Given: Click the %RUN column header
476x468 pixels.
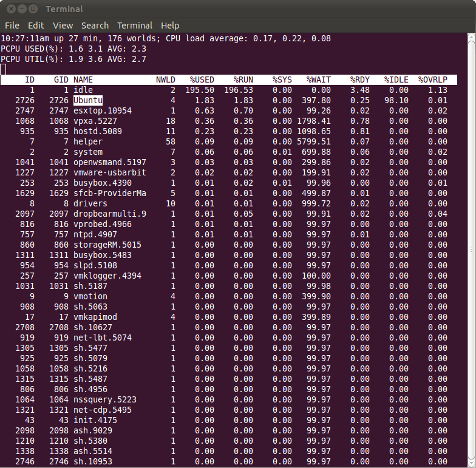Looking at the screenshot, I should point(243,80).
